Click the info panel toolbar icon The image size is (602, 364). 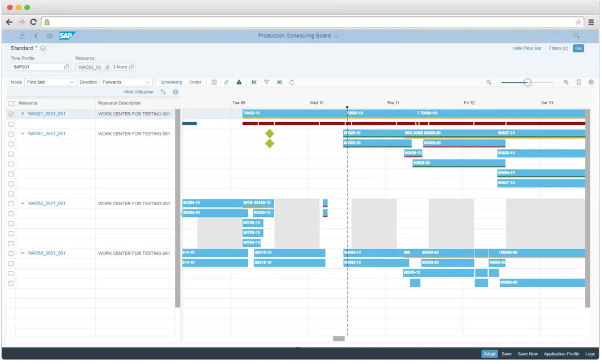coord(214,82)
